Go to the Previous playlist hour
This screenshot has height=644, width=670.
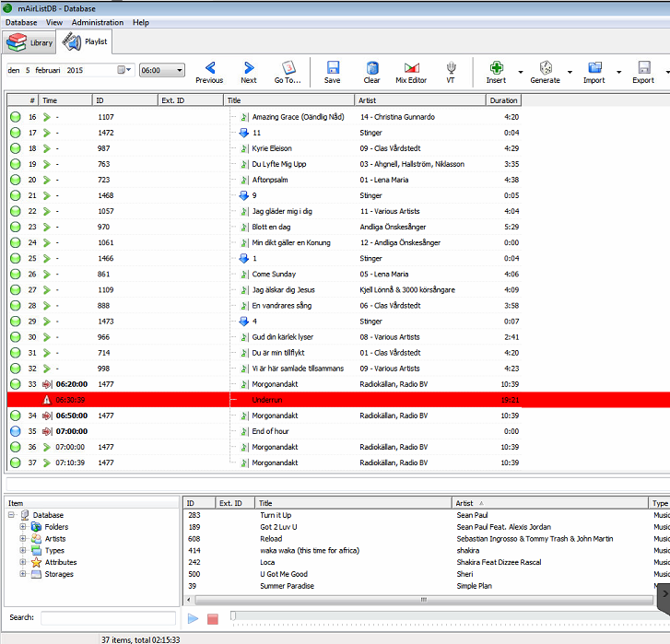point(209,69)
